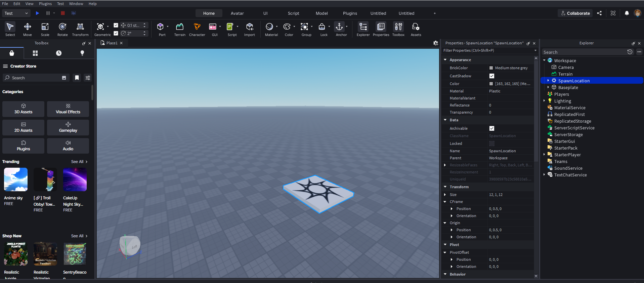Start playtest with Play button
This screenshot has width=644, height=283.
click(x=37, y=13)
